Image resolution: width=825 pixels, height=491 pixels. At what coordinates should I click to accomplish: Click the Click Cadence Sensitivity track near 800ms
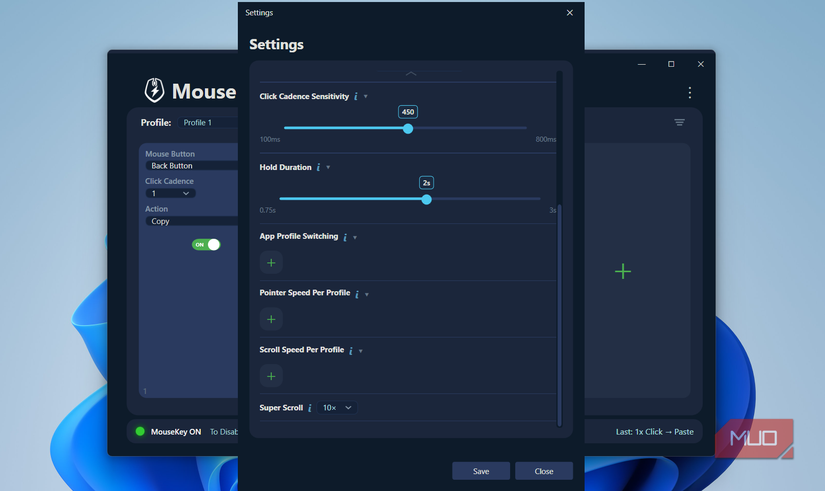pos(521,128)
